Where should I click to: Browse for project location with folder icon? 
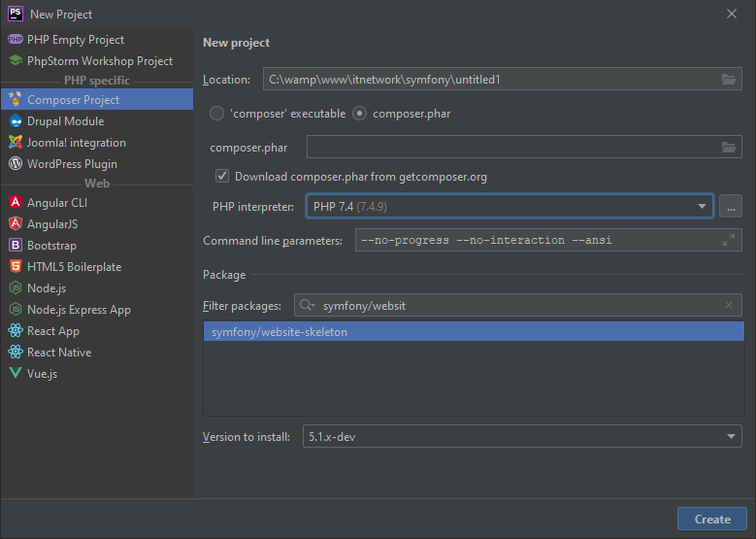click(729, 79)
